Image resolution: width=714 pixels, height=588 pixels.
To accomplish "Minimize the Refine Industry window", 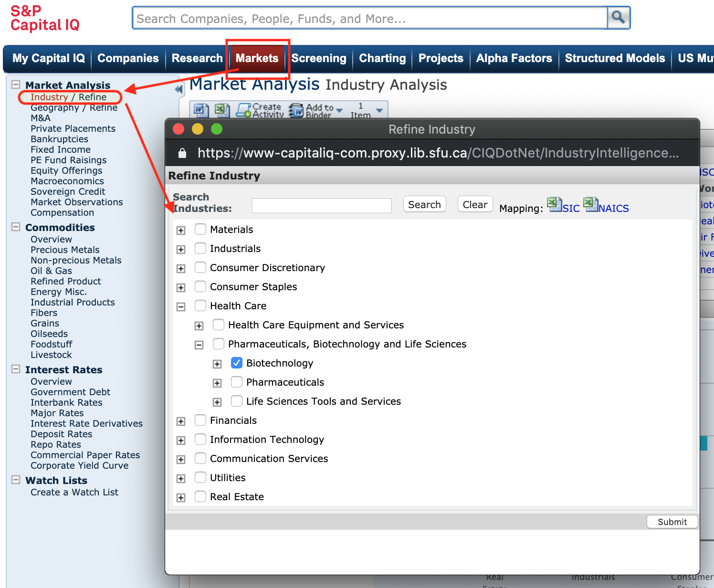I will click(x=198, y=129).
